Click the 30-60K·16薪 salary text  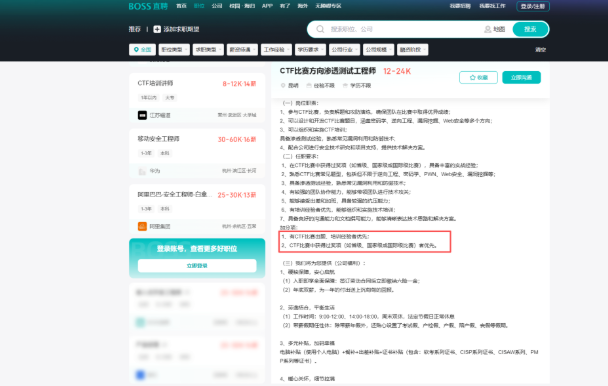click(x=237, y=140)
